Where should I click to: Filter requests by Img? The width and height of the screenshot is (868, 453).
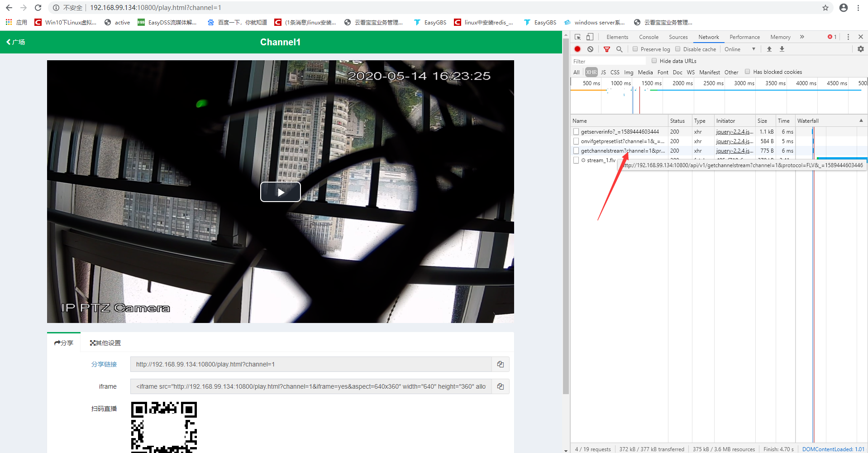629,72
